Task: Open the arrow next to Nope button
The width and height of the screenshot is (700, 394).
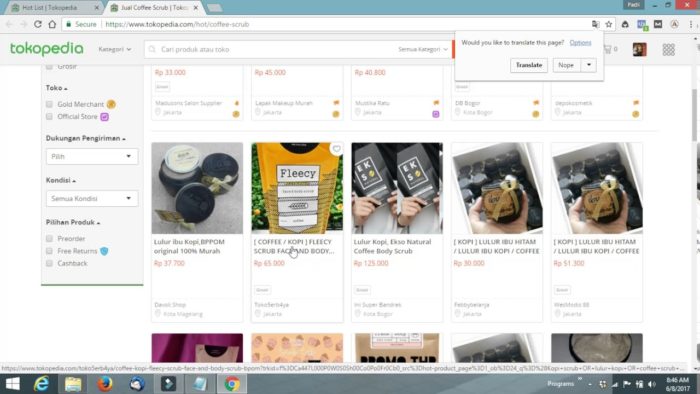Action: click(x=589, y=65)
